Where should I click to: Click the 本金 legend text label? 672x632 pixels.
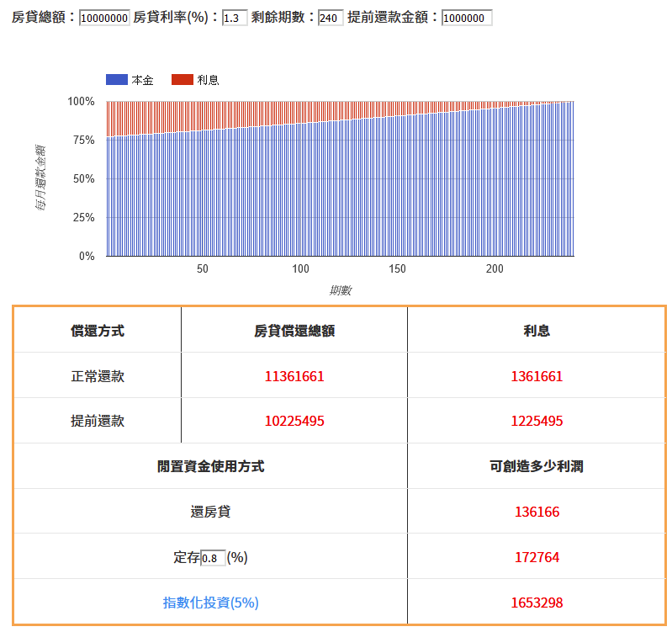point(143,80)
